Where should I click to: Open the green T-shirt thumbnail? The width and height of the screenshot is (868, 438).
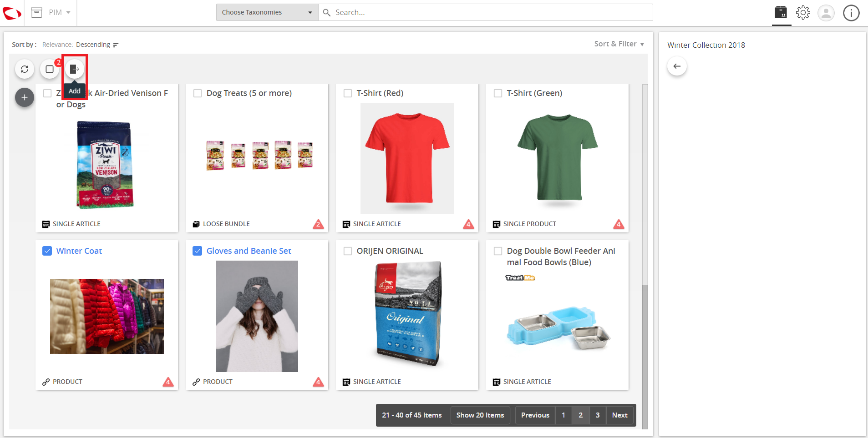click(558, 158)
